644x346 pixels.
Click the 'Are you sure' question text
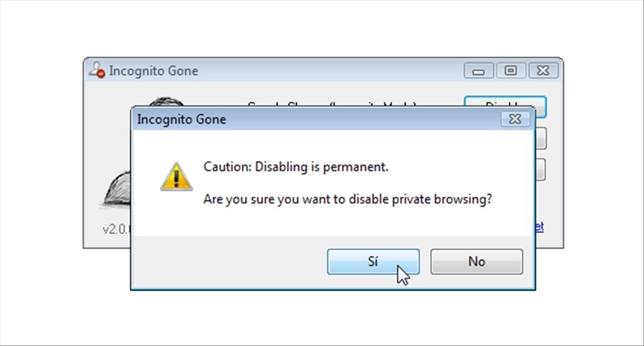(347, 199)
